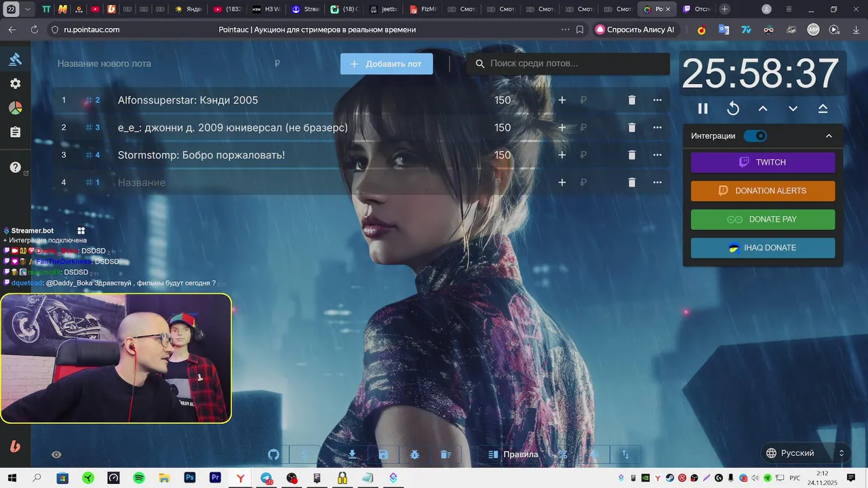Screen dimensions: 868x488
Task: Connect the TWITCH integration
Action: pyautogui.click(x=763, y=163)
